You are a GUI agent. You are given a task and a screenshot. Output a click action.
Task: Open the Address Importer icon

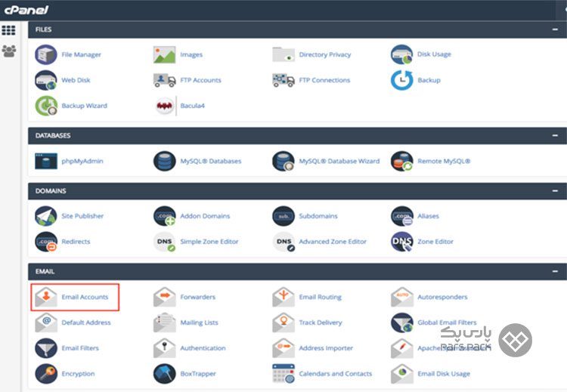pos(283,348)
